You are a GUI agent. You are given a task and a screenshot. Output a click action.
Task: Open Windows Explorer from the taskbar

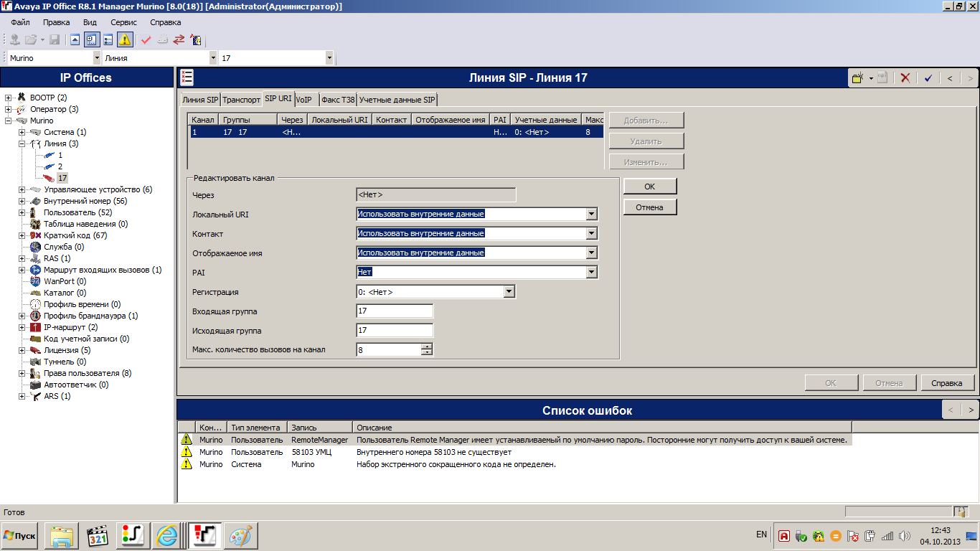tap(62, 535)
